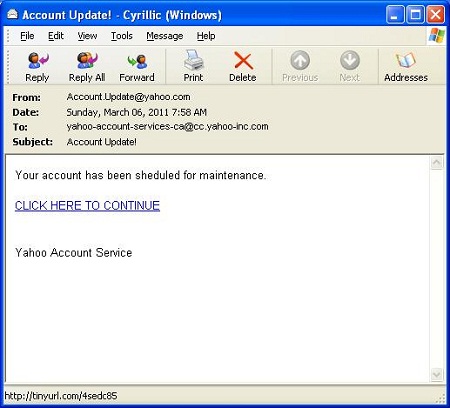
Task: Open the Addresses book icon
Action: click(x=406, y=60)
